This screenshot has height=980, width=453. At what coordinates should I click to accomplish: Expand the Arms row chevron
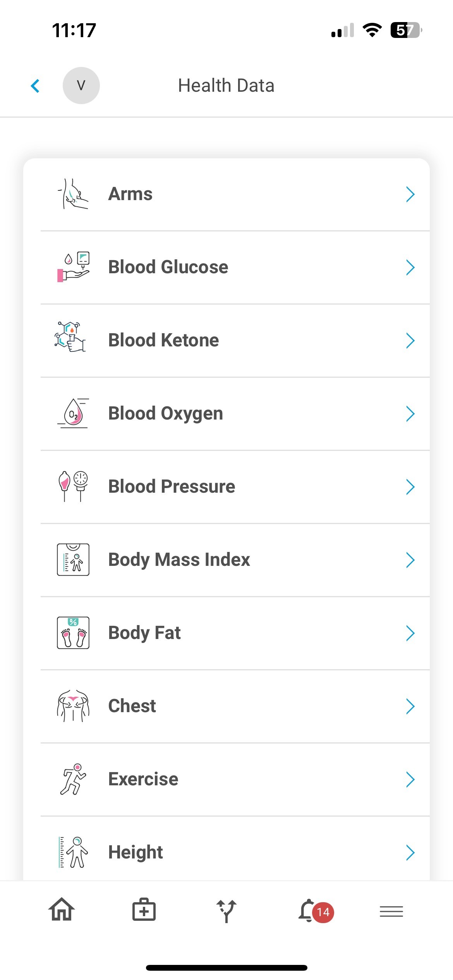pos(410,194)
